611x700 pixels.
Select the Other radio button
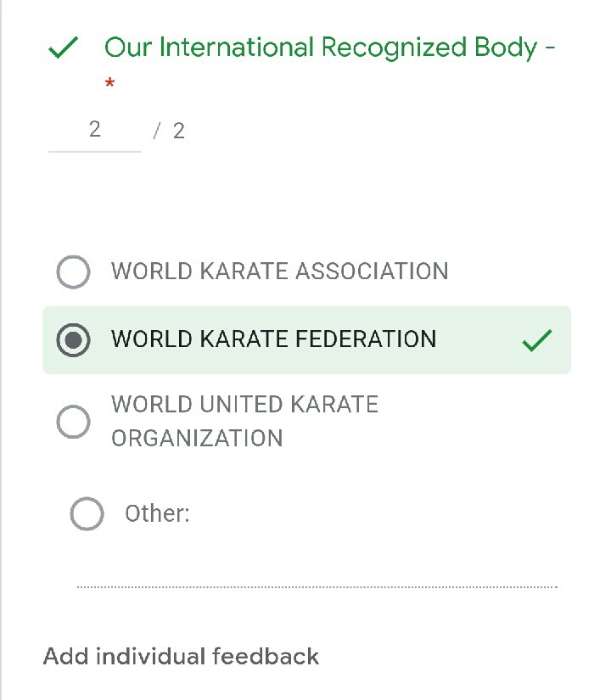click(87, 513)
